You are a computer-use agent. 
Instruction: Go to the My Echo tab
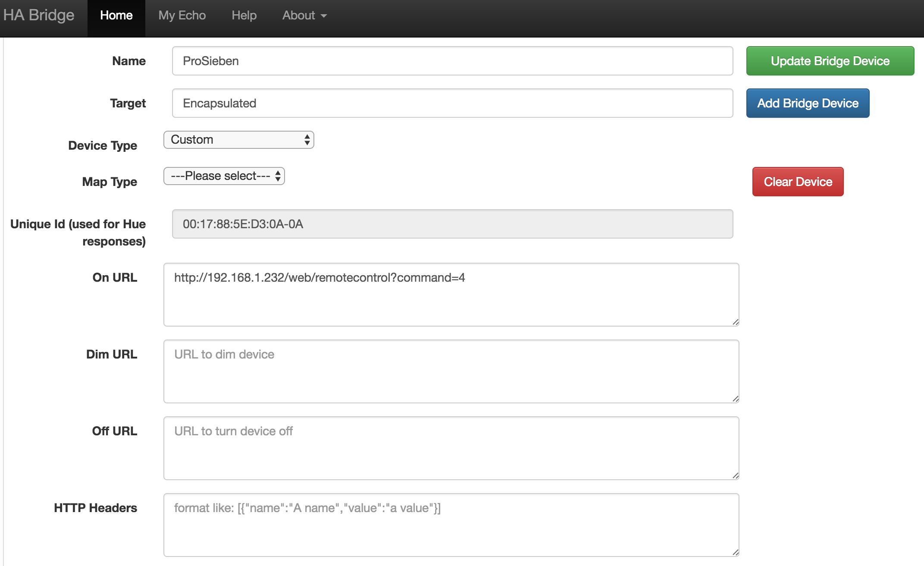(182, 16)
